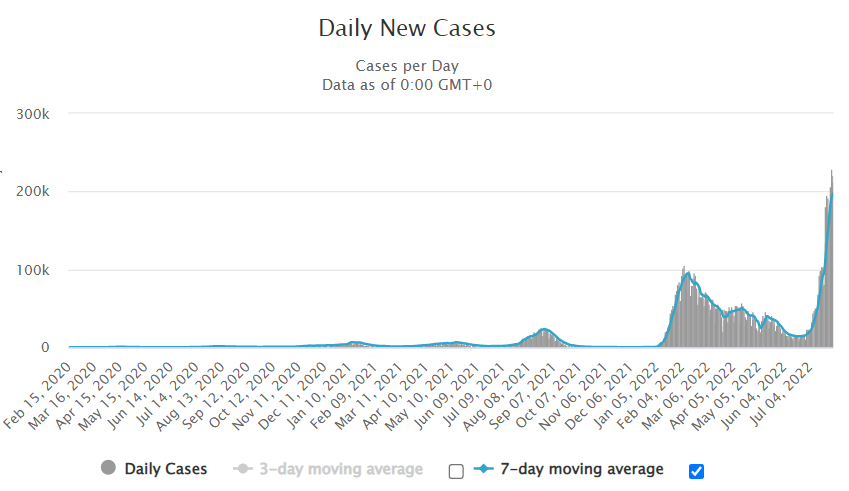Click the Daily New Cases chart title
Screen dimensions: 849x491
[407, 28]
